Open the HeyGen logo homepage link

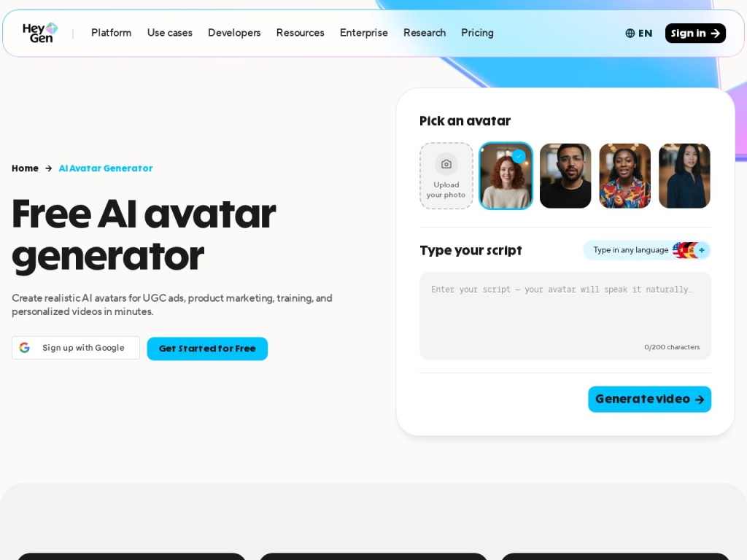pos(40,33)
